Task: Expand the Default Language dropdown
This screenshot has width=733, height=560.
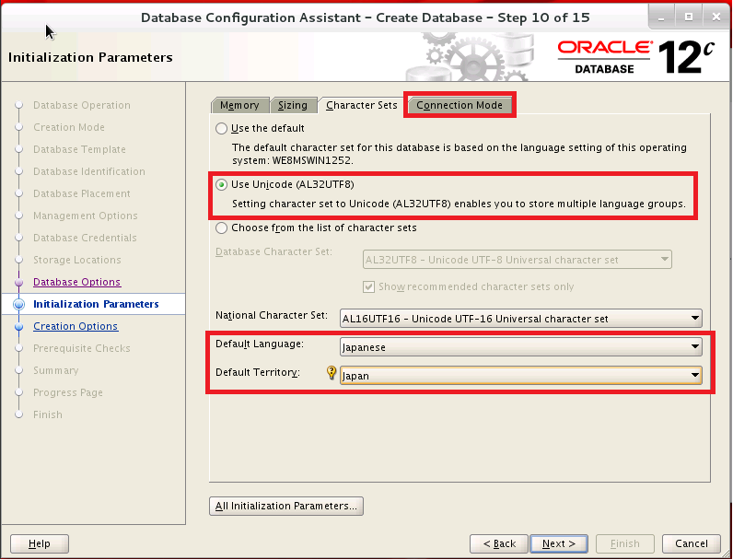Action: (520, 347)
